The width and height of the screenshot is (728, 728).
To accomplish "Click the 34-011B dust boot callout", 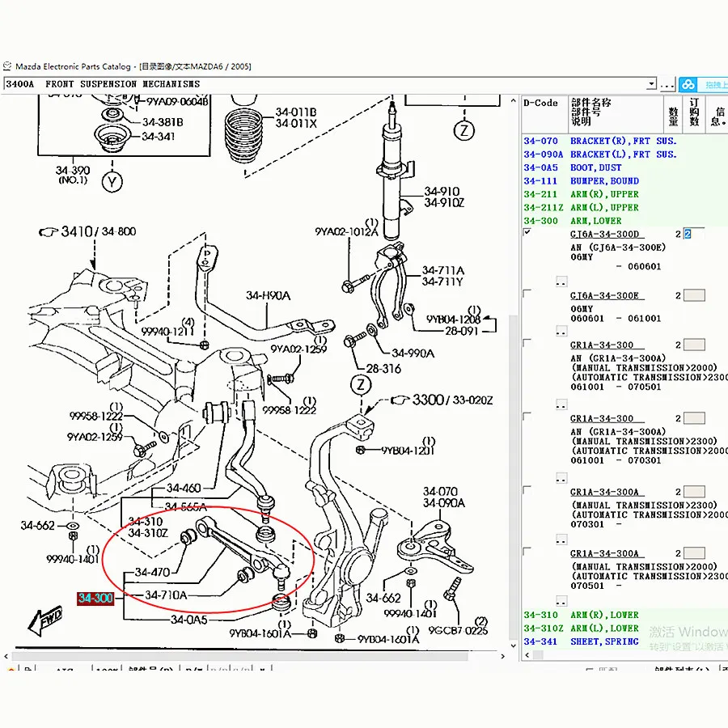I will click(x=296, y=112).
